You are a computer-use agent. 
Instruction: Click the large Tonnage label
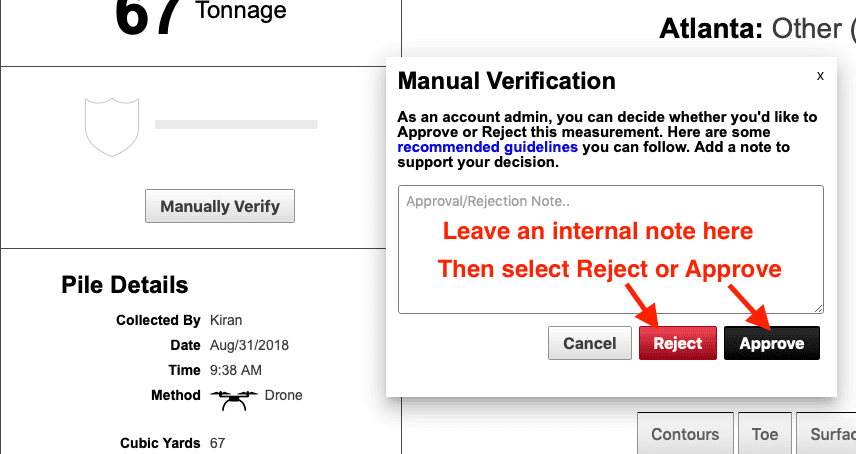point(240,12)
